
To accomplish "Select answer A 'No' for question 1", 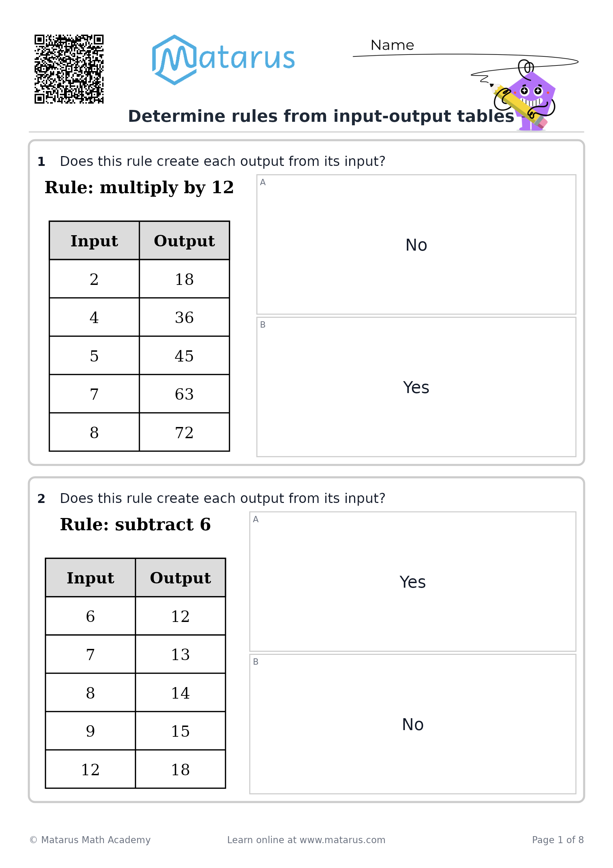I will point(416,244).
